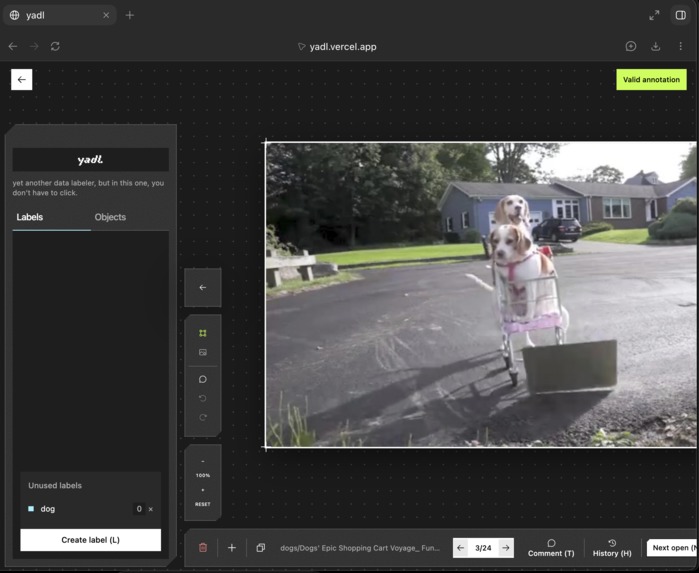Click the dog label color swatch
Viewport: 699px width, 573px height.
tap(31, 509)
